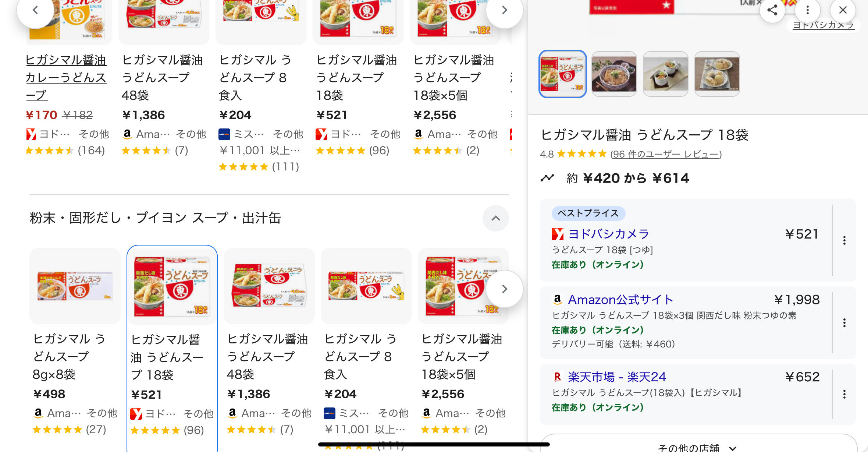Open the three-dot menu beside share icon
Screen dimensions: 868x452
coord(807,10)
